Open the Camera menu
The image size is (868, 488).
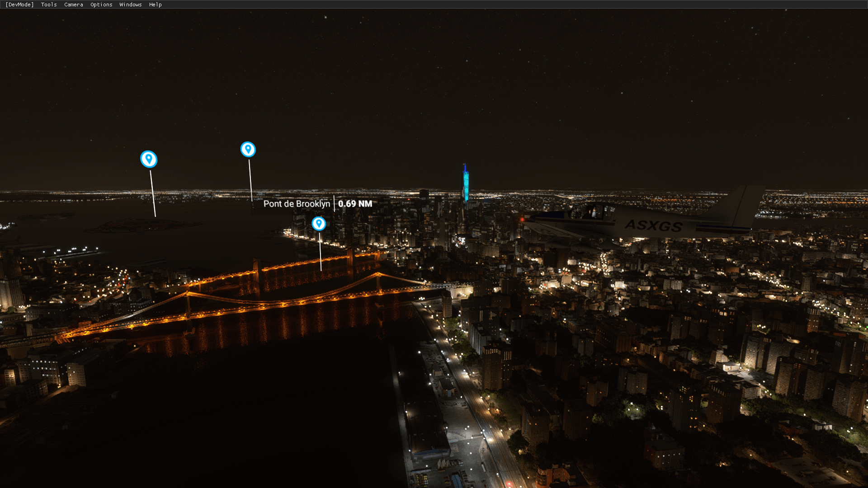[x=74, y=5]
